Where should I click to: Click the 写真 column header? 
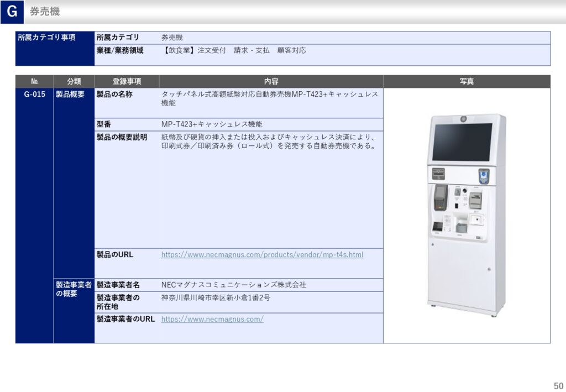click(x=467, y=81)
